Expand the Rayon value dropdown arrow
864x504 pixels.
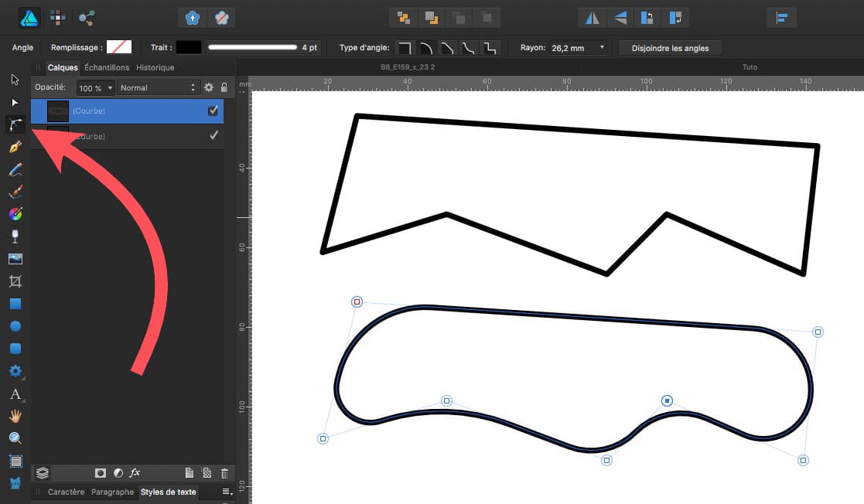[602, 47]
